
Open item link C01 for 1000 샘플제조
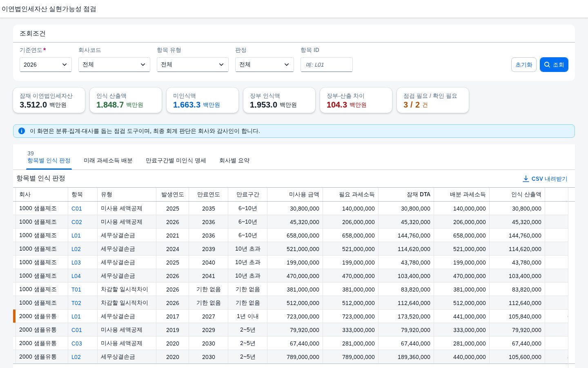pyautogui.click(x=77, y=209)
